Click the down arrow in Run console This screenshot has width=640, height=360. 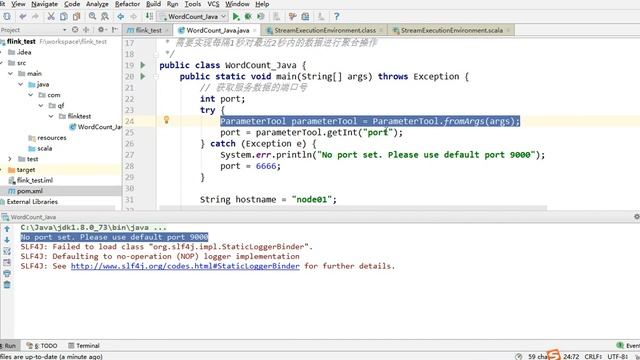tap(7, 240)
